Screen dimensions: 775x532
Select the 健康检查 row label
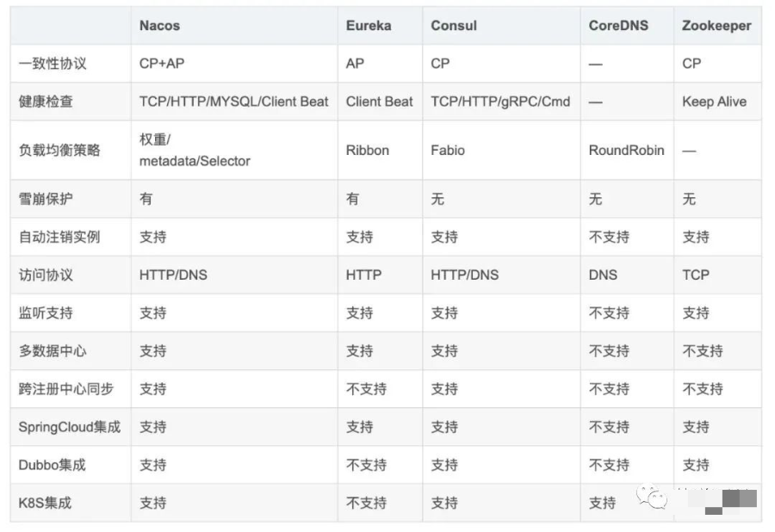click(x=46, y=102)
